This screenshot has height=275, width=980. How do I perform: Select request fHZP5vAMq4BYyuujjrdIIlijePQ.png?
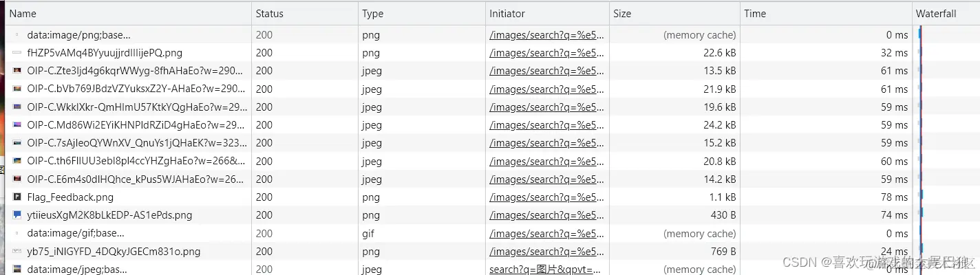pyautogui.click(x=105, y=53)
